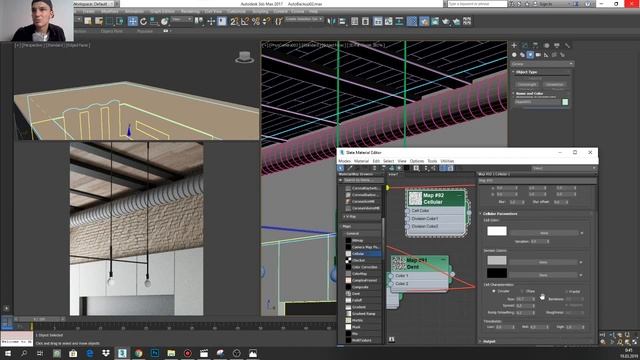Click the Mirror tool in main toolbar
Image resolution: width=640 pixels, height=360 pixels.
coord(331,21)
